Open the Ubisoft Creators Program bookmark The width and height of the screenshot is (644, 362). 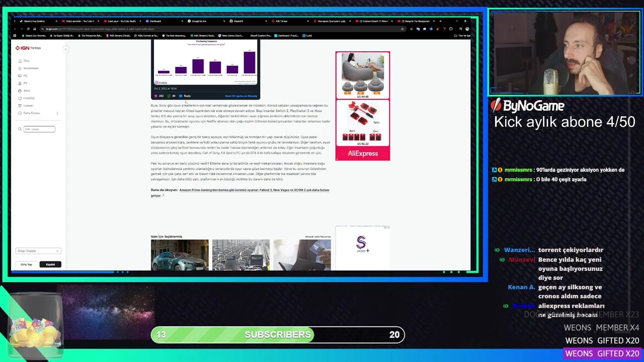coord(260,36)
